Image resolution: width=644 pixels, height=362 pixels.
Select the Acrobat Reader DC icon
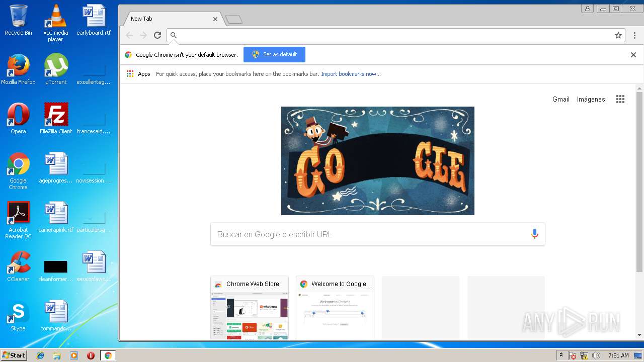click(18, 220)
